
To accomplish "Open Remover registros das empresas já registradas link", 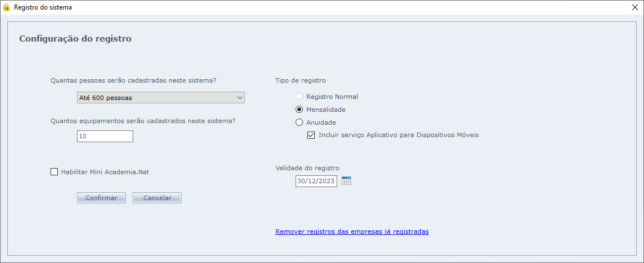I will click(x=352, y=232).
